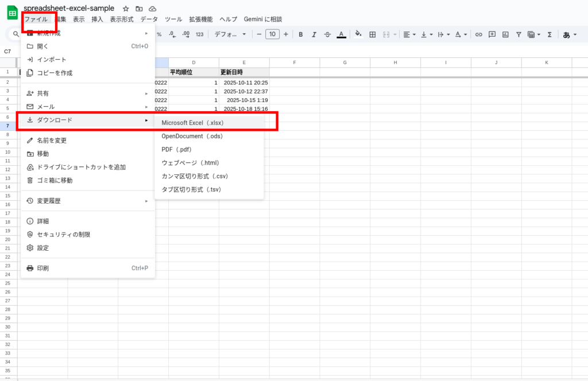
Task: Create a filter using the filter icon
Action: point(519,34)
